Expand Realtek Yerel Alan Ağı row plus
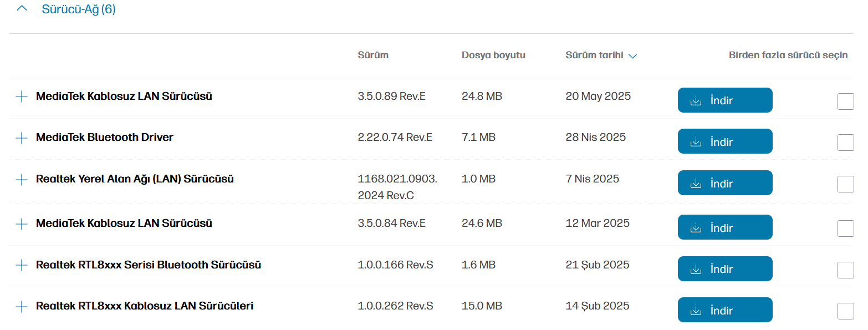The image size is (868, 330). click(x=22, y=179)
